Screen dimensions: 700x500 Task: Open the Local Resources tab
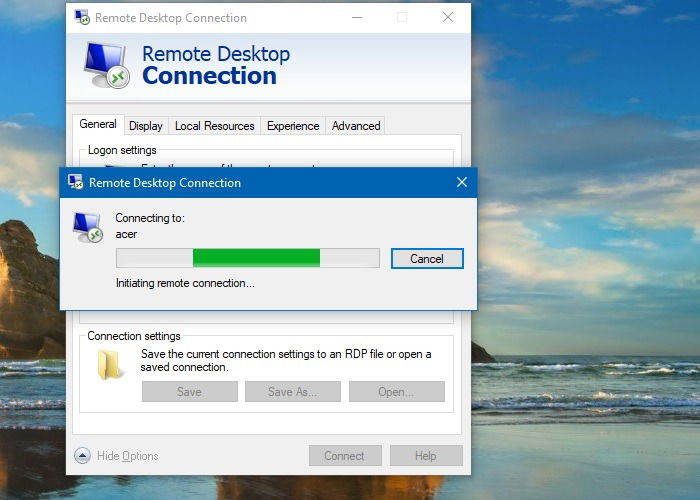point(214,126)
